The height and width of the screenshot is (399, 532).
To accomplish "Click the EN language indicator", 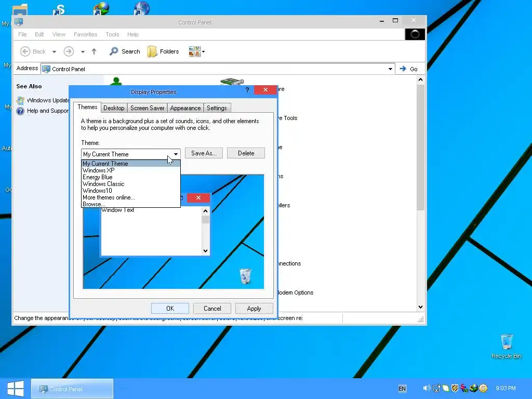I will pos(402,389).
